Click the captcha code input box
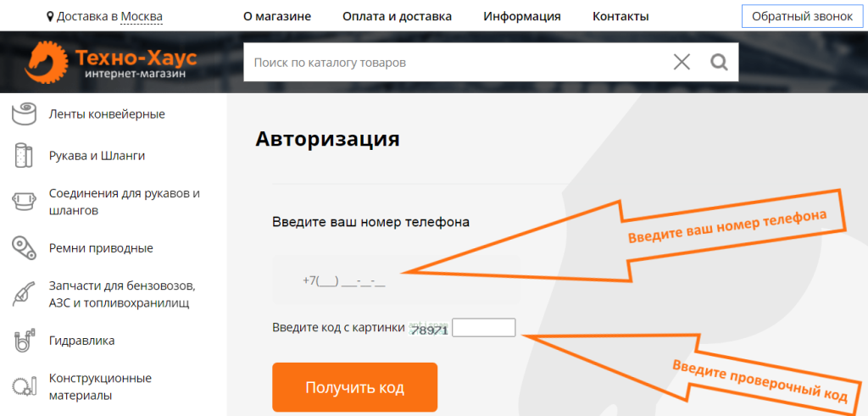868x416 pixels. pyautogui.click(x=483, y=328)
